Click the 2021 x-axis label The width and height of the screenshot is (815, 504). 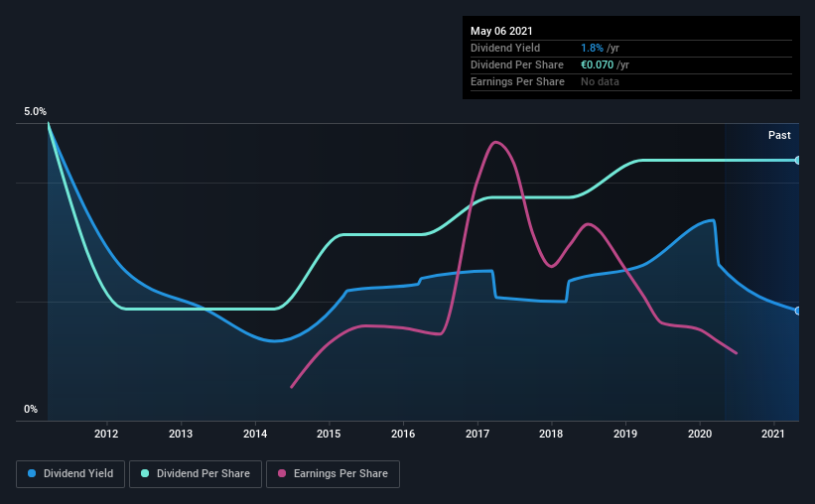click(773, 434)
